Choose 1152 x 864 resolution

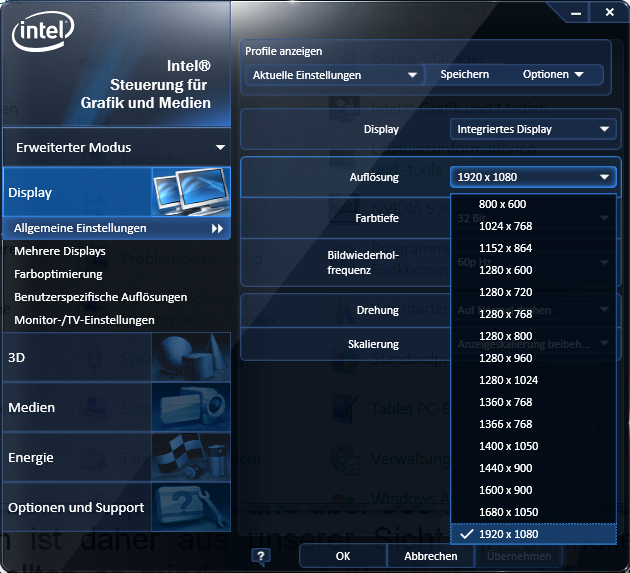point(533,248)
